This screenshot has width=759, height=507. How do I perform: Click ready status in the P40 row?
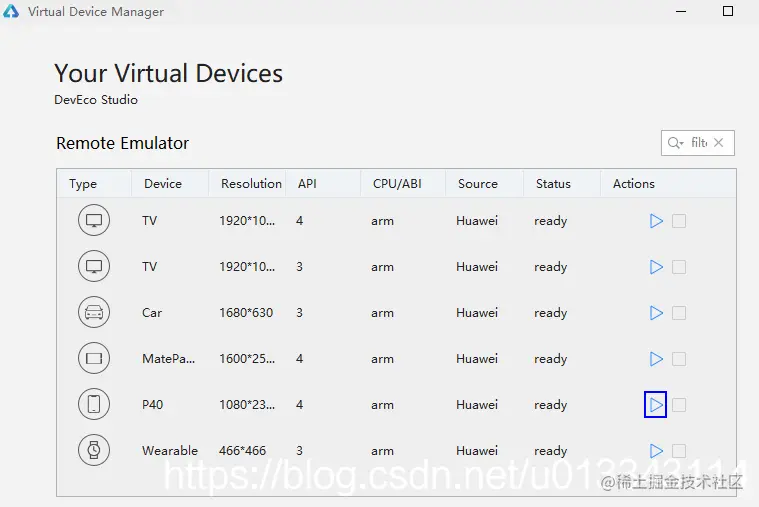click(x=550, y=405)
